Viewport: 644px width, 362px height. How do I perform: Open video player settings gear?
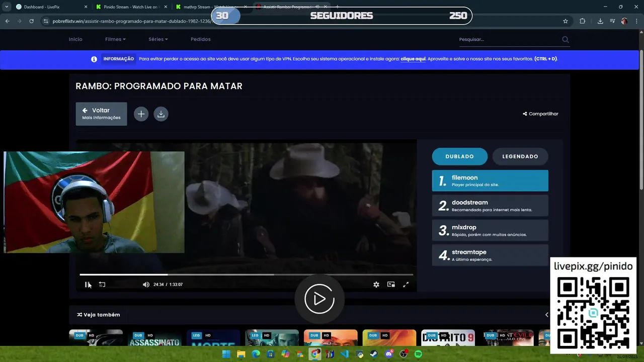(x=376, y=285)
